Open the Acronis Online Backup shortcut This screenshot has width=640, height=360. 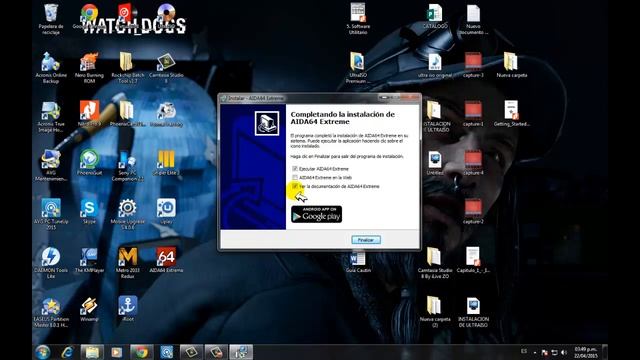(51, 68)
